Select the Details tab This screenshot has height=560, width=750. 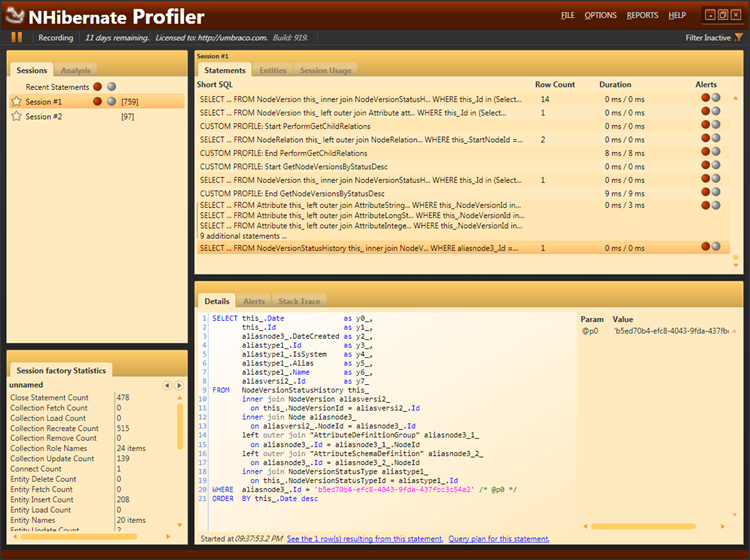coord(217,301)
